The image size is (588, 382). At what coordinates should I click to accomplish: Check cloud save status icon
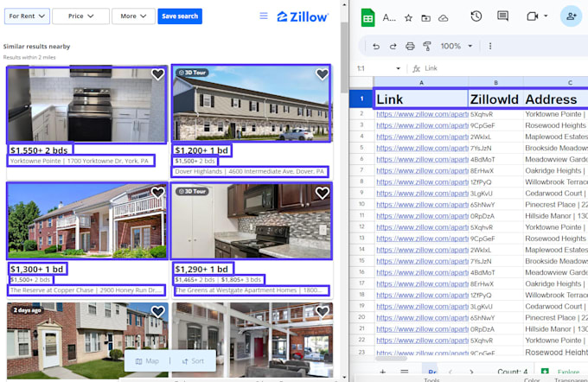point(444,17)
